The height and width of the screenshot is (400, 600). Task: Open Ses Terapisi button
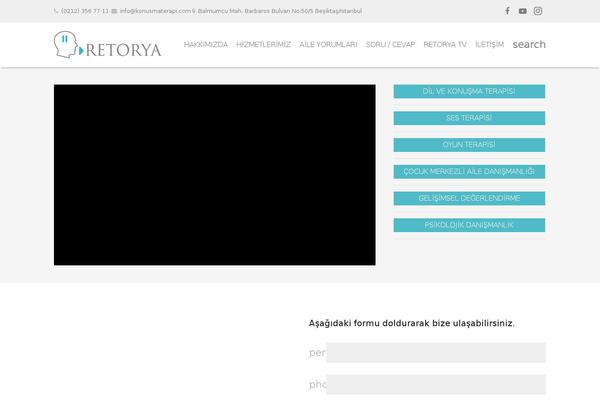coord(469,118)
